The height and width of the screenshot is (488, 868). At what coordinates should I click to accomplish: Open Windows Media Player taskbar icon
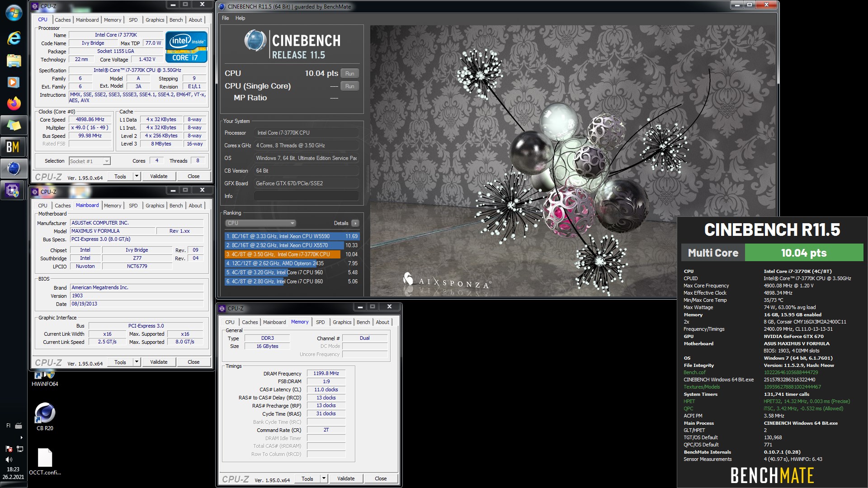14,82
